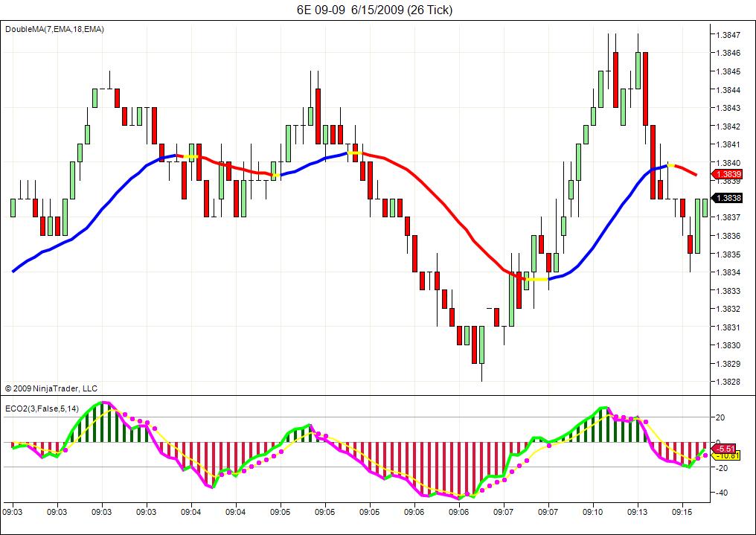Click the 1.3830 price axis label
The width and height of the screenshot is (756, 535).
(x=728, y=345)
